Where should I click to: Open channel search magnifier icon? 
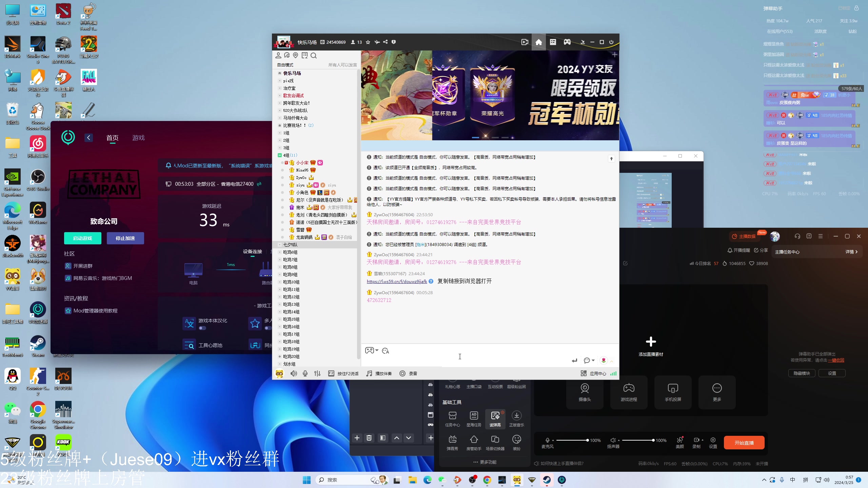[x=314, y=55]
